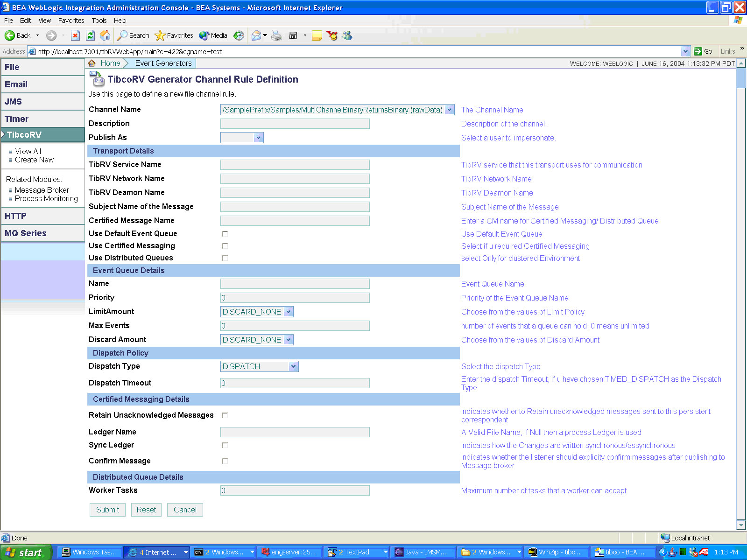The width and height of the screenshot is (747, 560).
Task: Open the Create New sidebar link
Action: point(34,160)
